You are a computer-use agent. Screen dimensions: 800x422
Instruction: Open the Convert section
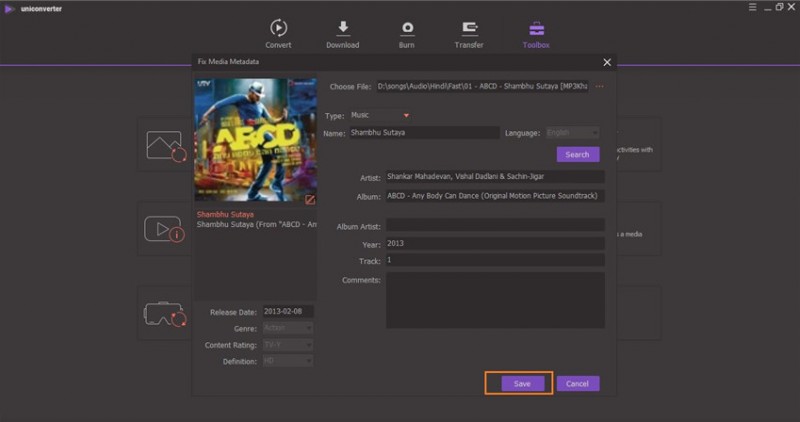pyautogui.click(x=278, y=34)
